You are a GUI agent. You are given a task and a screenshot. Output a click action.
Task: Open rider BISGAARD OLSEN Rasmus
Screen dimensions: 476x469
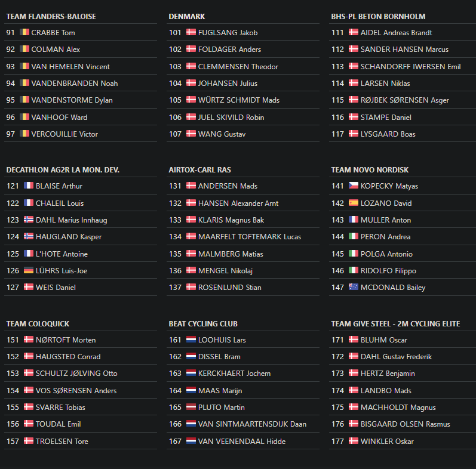point(406,424)
